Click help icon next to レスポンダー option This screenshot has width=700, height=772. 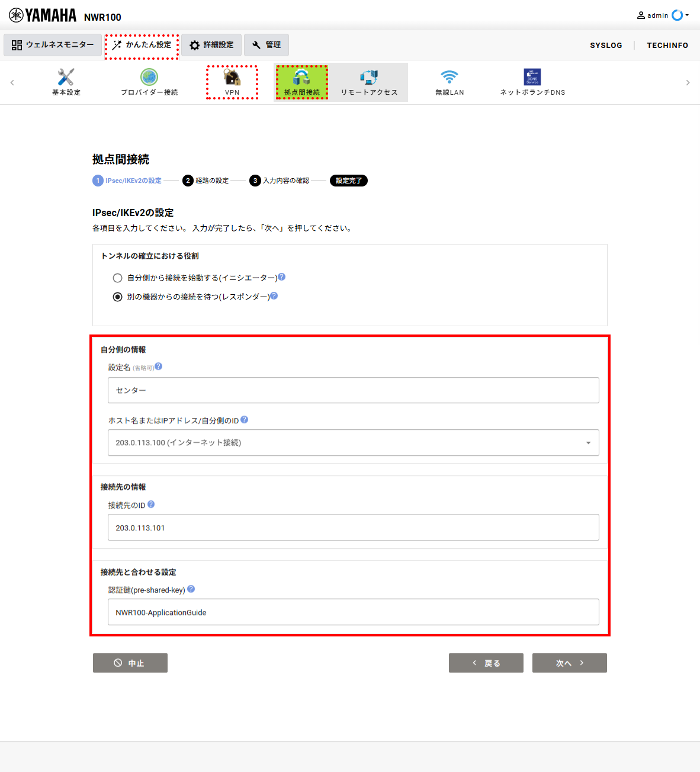point(274,295)
